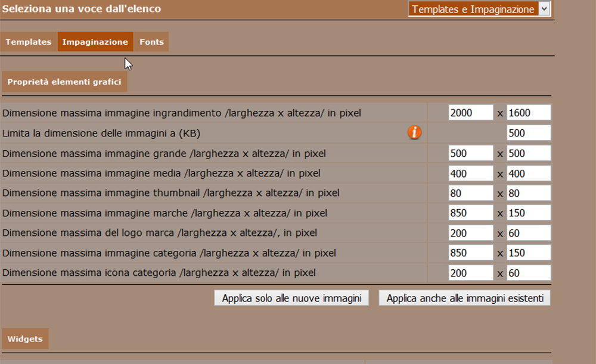This screenshot has height=364, width=596.
Task: Click the orange info icon beside KB limit
Action: click(x=414, y=133)
